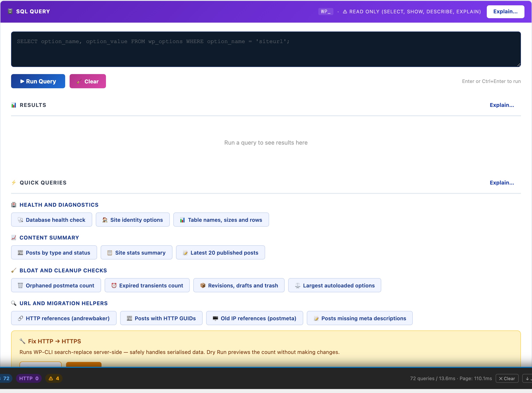Select the Posts with HTTP GUIDs query
This screenshot has height=393, width=532.
click(x=161, y=318)
